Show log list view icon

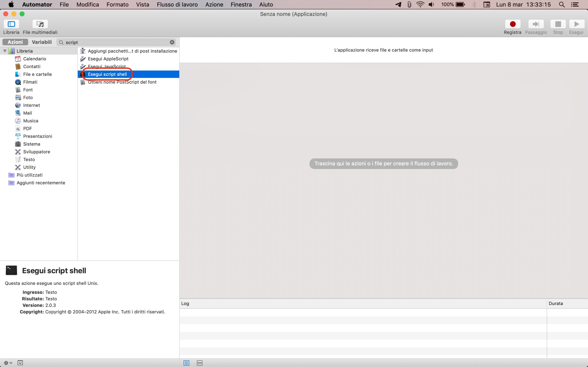(186, 363)
